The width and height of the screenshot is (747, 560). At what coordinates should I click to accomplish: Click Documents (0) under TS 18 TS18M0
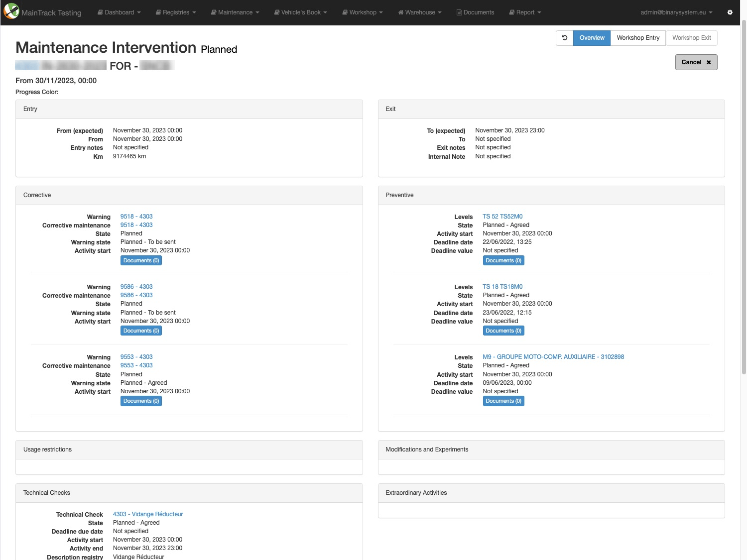503,331
